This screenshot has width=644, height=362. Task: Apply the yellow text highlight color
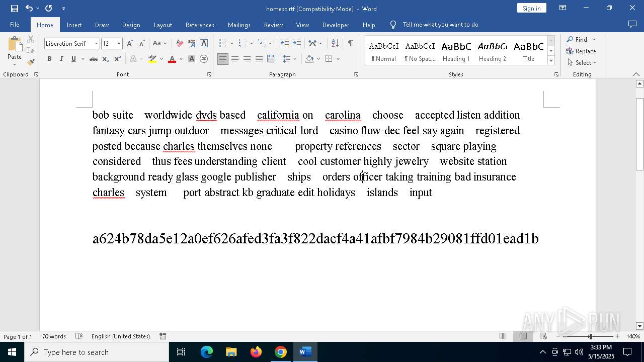[152, 59]
